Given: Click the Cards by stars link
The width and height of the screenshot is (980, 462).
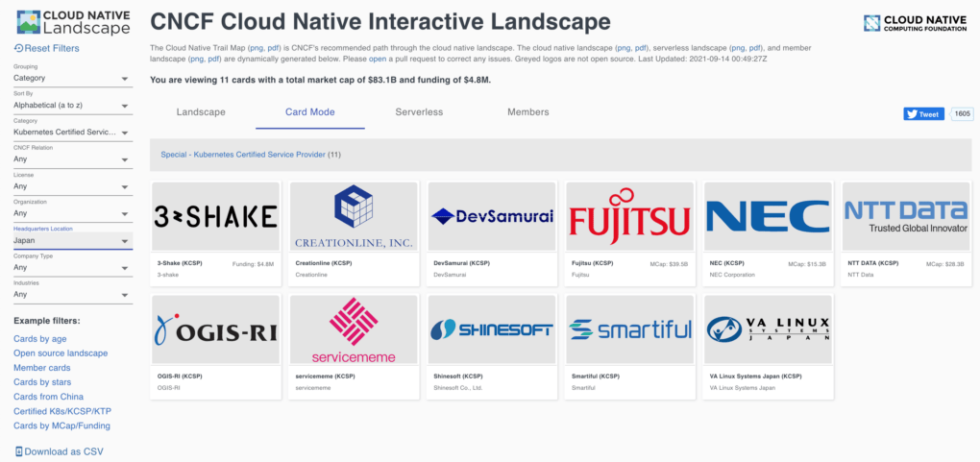Looking at the screenshot, I should point(42,382).
